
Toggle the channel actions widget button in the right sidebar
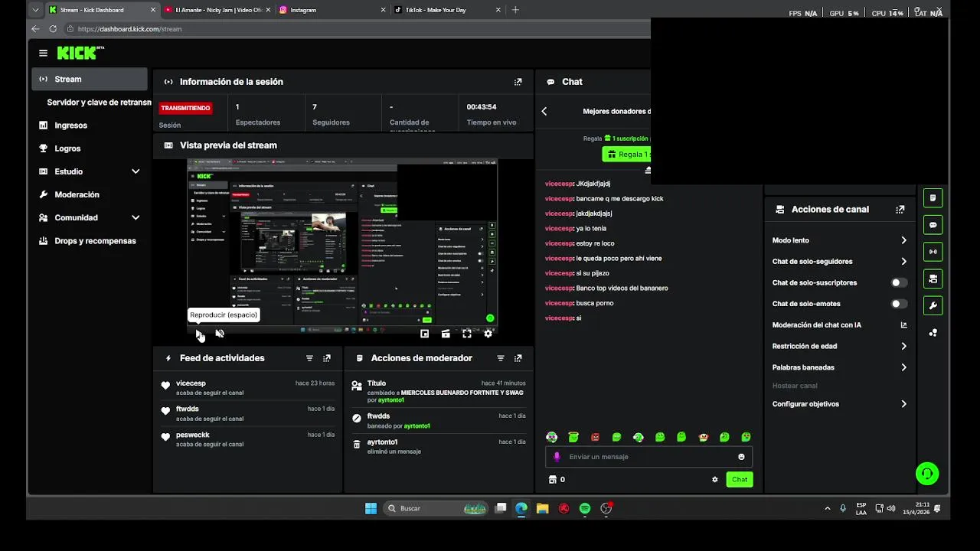933,279
